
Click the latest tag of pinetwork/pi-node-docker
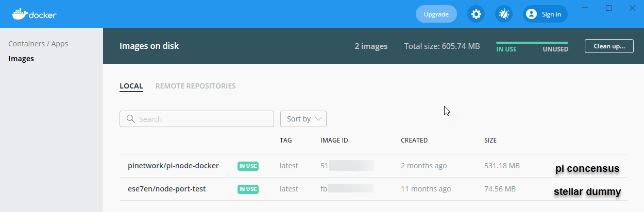(289, 166)
